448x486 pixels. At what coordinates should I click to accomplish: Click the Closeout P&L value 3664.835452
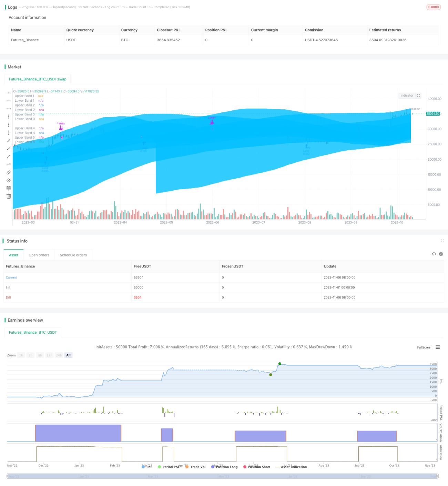coord(168,40)
